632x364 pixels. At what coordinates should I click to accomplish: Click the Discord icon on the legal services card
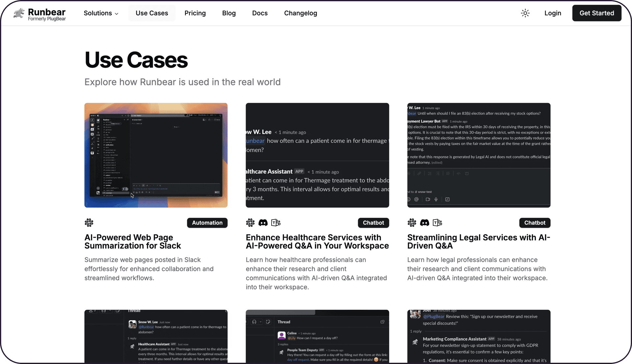pos(425,223)
